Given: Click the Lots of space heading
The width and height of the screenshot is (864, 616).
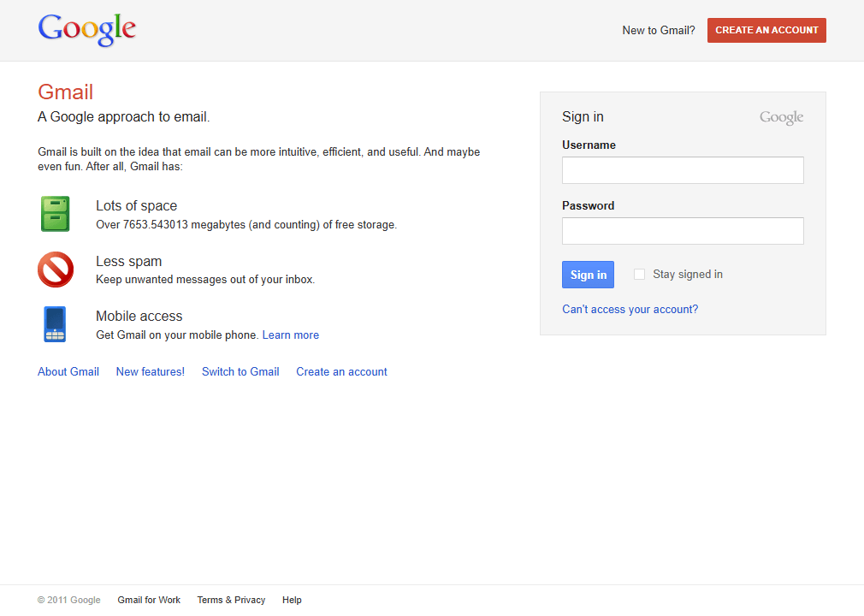Looking at the screenshot, I should tap(137, 205).
